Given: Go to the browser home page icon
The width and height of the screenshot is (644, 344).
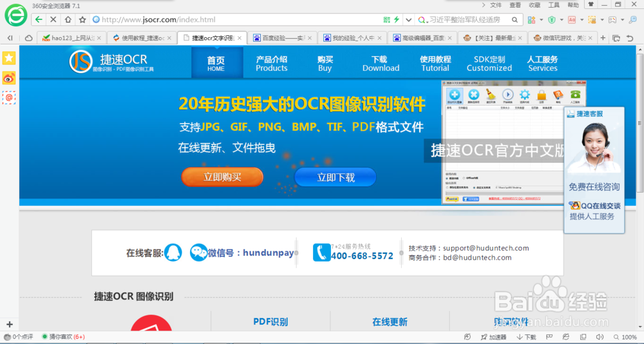Looking at the screenshot, I should [68, 19].
